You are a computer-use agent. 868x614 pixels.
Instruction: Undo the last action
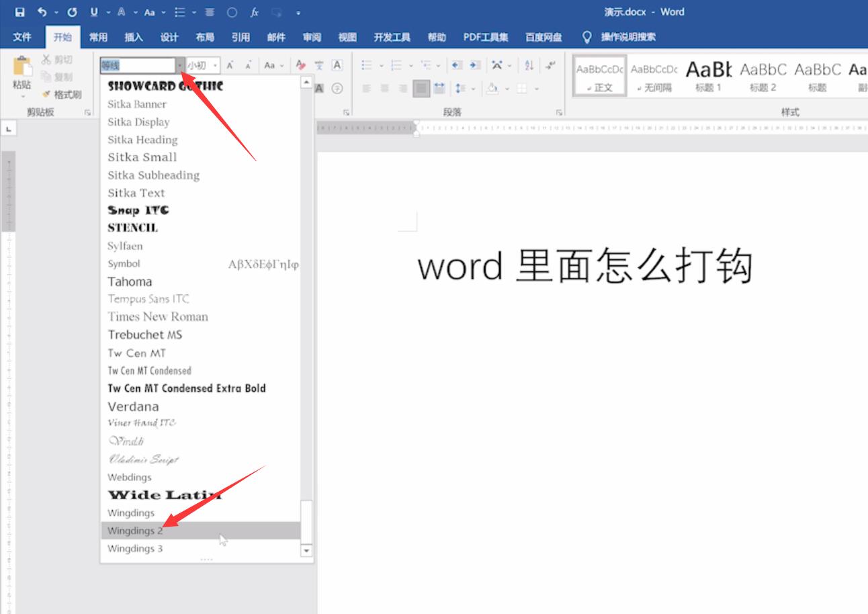[x=42, y=12]
